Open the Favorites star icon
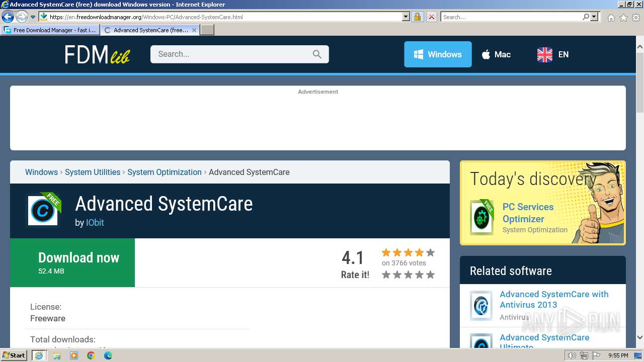The image size is (644, 362). pyautogui.click(x=623, y=18)
